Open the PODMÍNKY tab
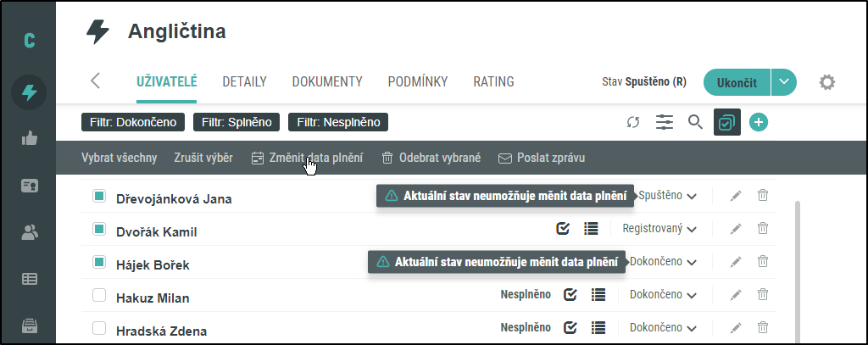This screenshot has width=868, height=345. [x=418, y=82]
